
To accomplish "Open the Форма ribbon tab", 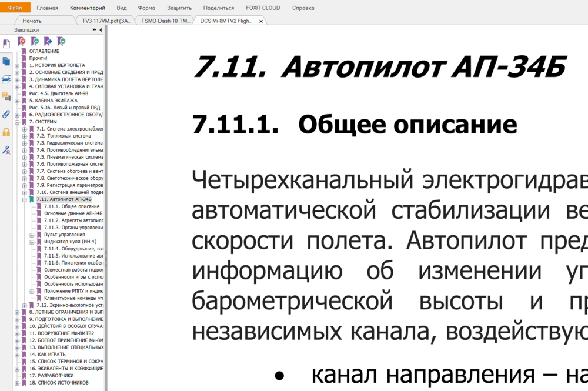I will click(146, 8).
